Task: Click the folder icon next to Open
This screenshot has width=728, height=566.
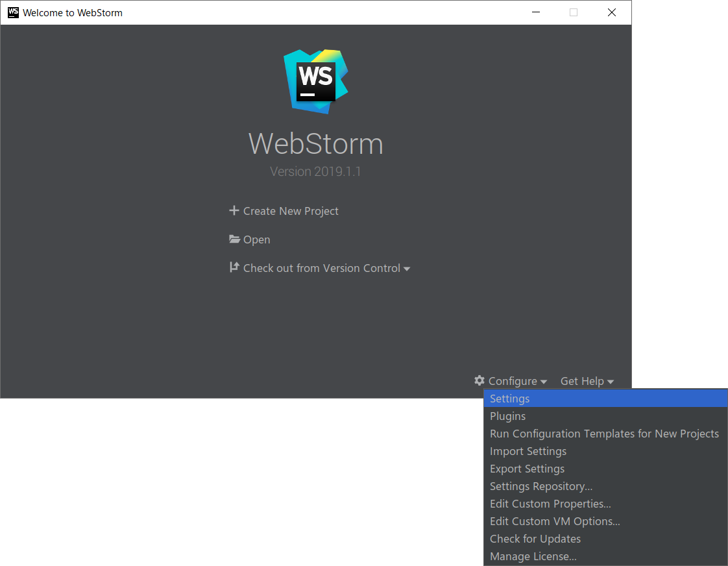Action: coord(234,239)
